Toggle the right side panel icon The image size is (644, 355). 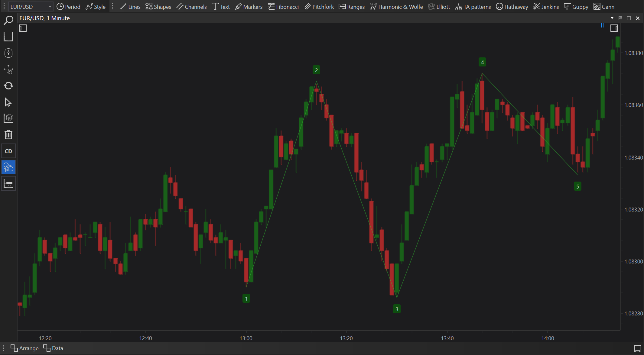[614, 28]
